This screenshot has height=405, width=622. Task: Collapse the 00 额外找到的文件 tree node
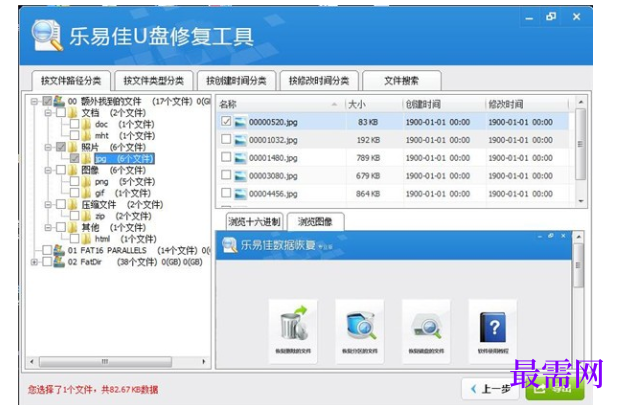[x=35, y=102]
